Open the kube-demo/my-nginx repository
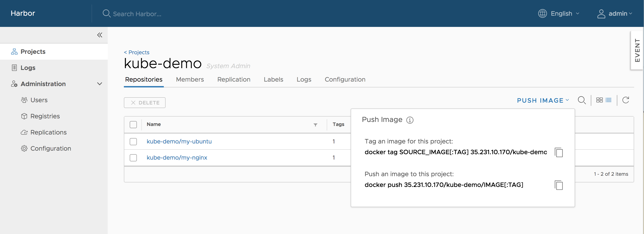Screen dimensions: 644x234 coord(177,158)
